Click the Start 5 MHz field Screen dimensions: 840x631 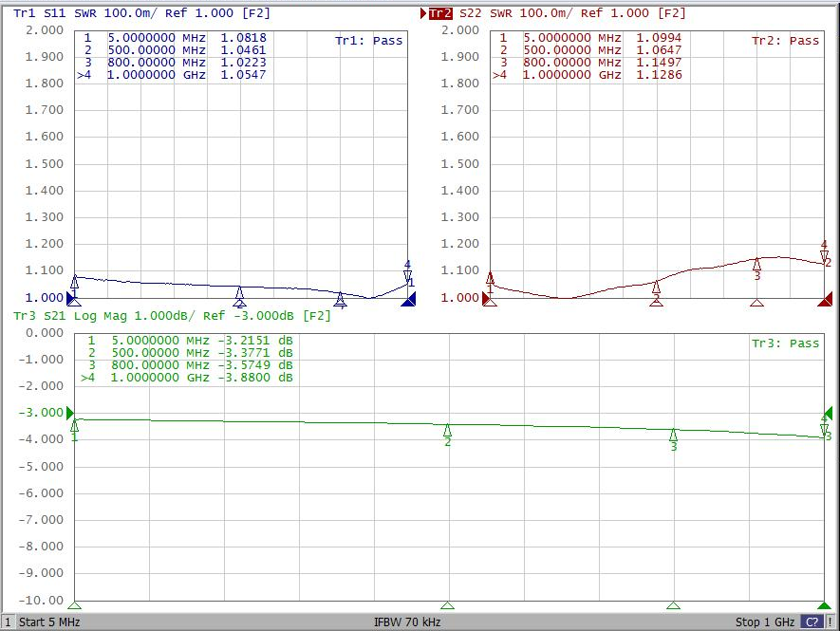(x=49, y=622)
